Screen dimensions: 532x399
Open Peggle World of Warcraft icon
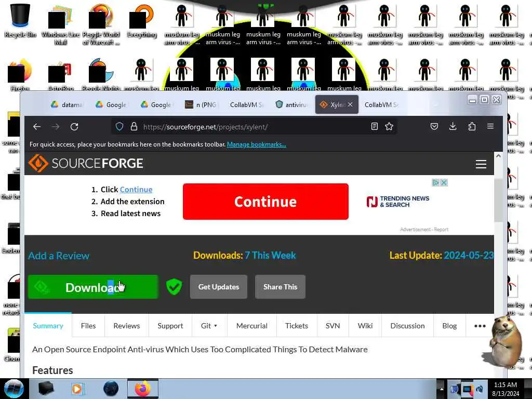point(101,24)
